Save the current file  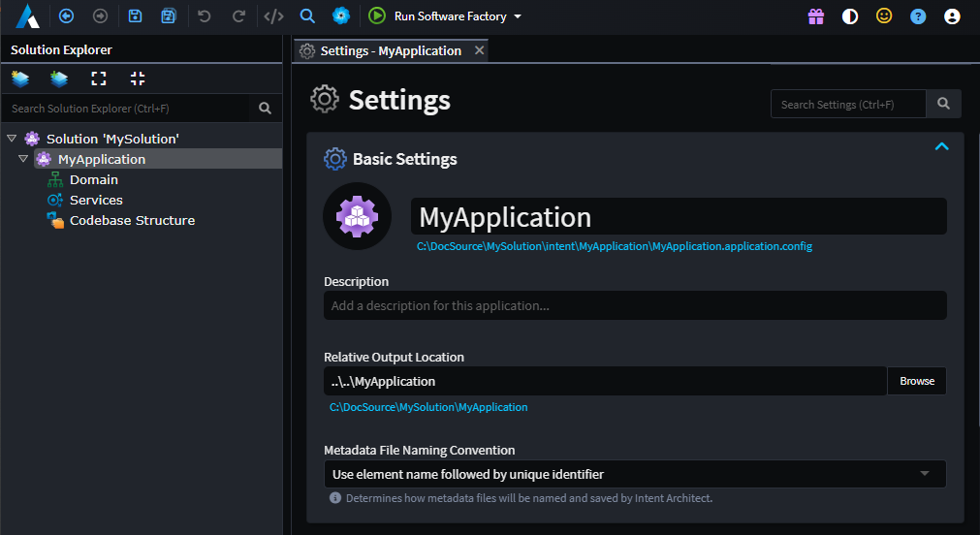click(x=135, y=16)
